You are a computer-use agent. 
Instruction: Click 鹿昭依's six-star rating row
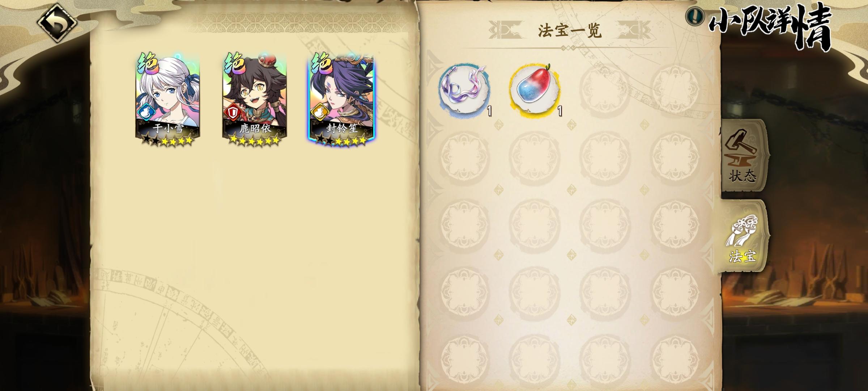coord(255,140)
